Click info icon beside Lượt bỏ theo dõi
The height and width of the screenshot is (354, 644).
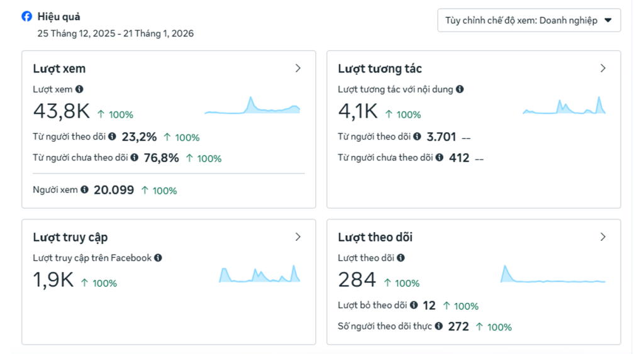[414, 305]
